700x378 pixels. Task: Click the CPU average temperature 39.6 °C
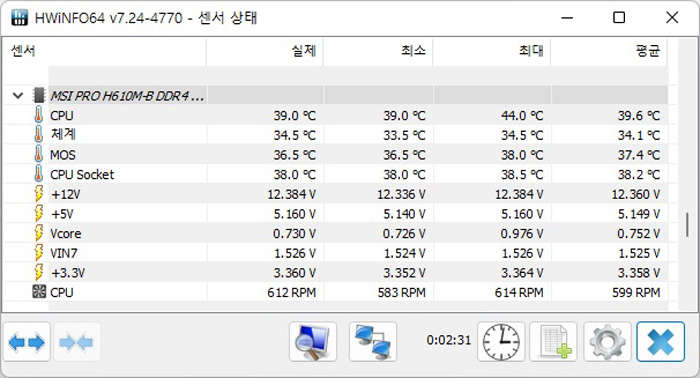click(639, 116)
